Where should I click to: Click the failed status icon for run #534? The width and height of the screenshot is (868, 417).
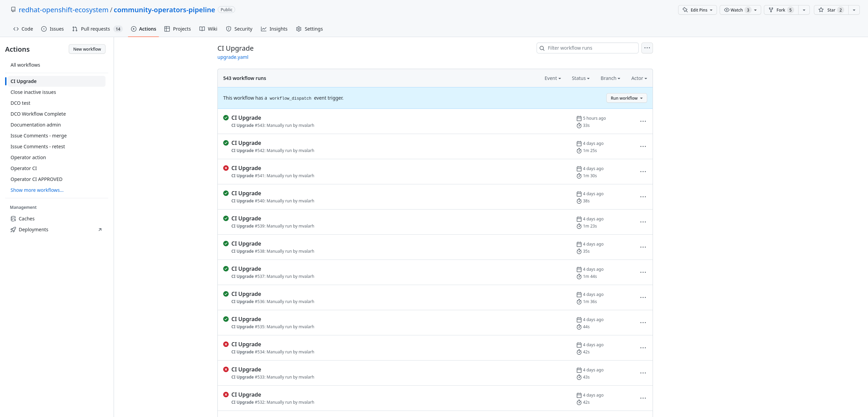coord(226,344)
